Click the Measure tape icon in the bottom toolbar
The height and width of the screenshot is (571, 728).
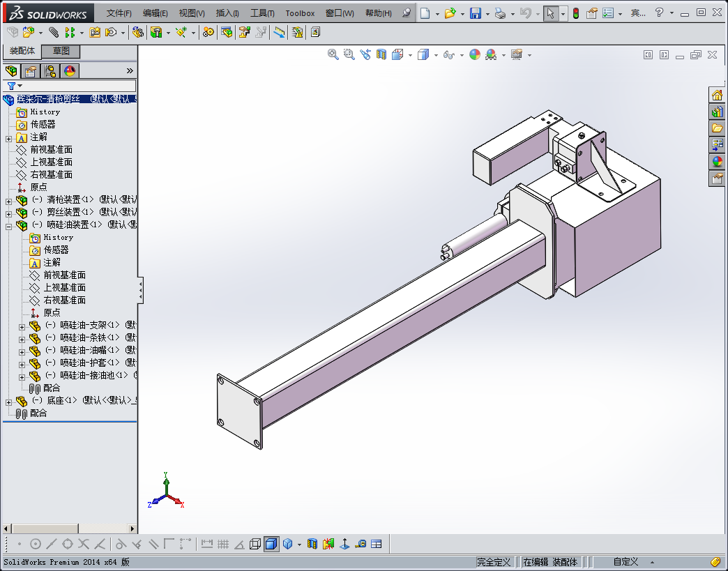[361, 544]
